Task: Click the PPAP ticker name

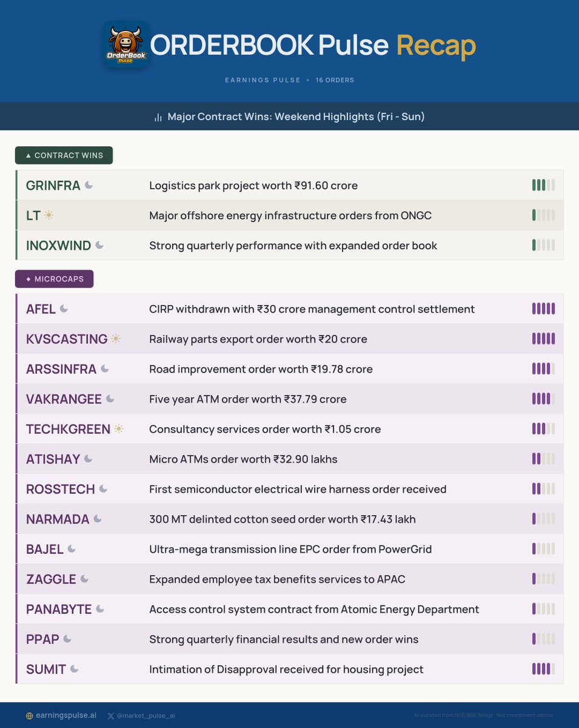Action: [43, 639]
